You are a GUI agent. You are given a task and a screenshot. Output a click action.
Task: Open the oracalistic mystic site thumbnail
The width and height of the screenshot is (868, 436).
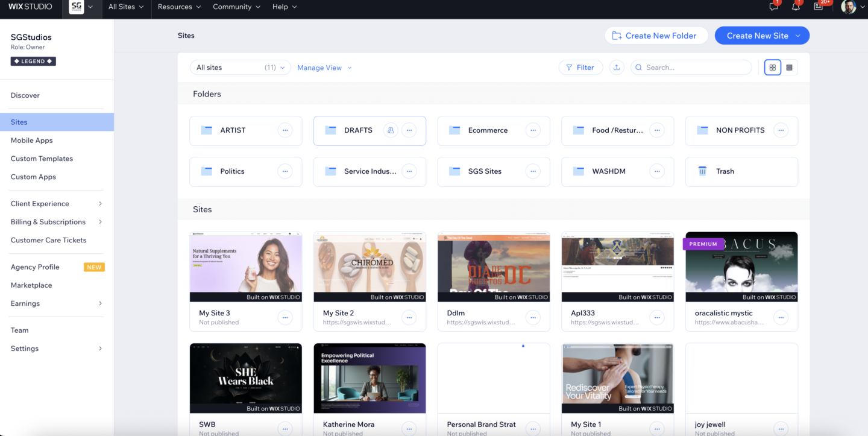tap(741, 267)
